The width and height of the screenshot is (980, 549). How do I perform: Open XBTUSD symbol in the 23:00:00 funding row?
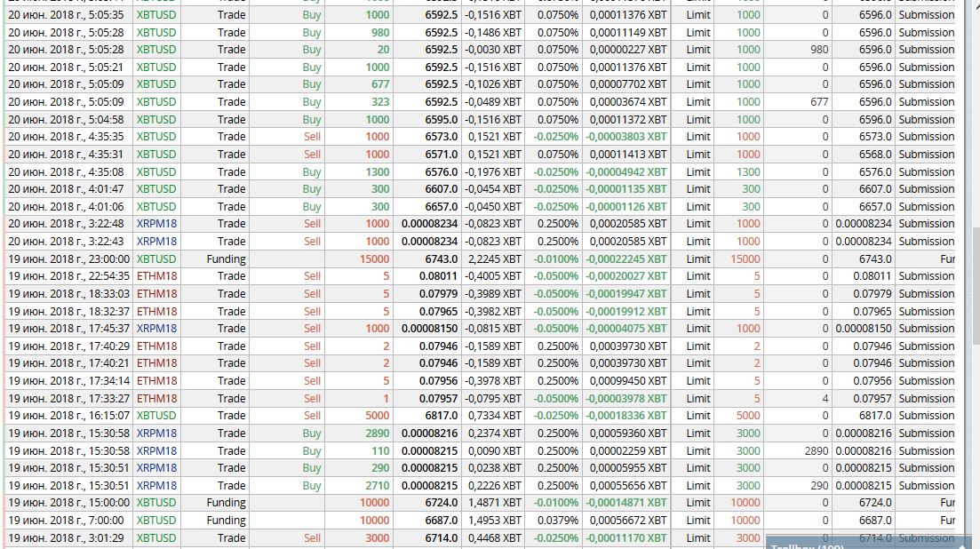click(x=156, y=259)
